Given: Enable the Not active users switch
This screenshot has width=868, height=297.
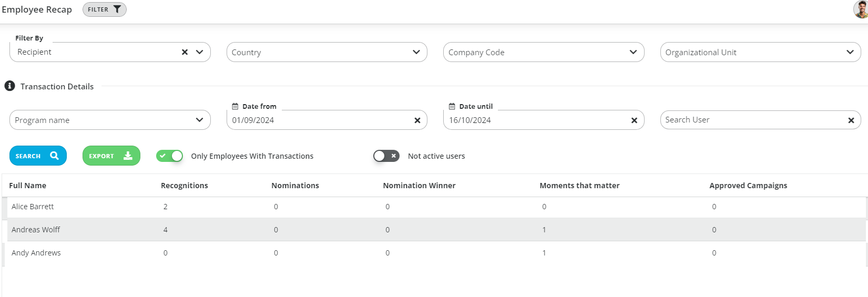Looking at the screenshot, I should pyautogui.click(x=386, y=156).
